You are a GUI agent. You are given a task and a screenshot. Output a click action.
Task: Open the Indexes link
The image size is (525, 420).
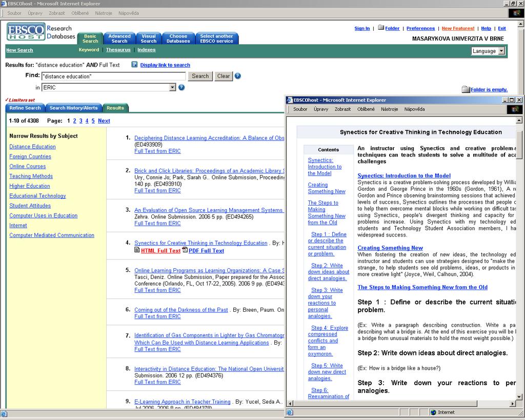[x=146, y=50]
